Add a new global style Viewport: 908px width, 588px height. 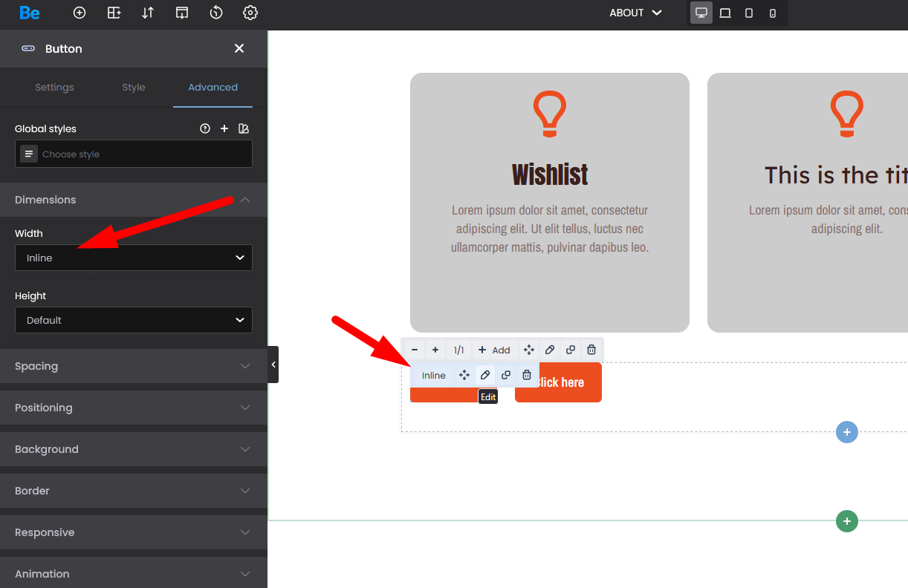[x=224, y=128]
